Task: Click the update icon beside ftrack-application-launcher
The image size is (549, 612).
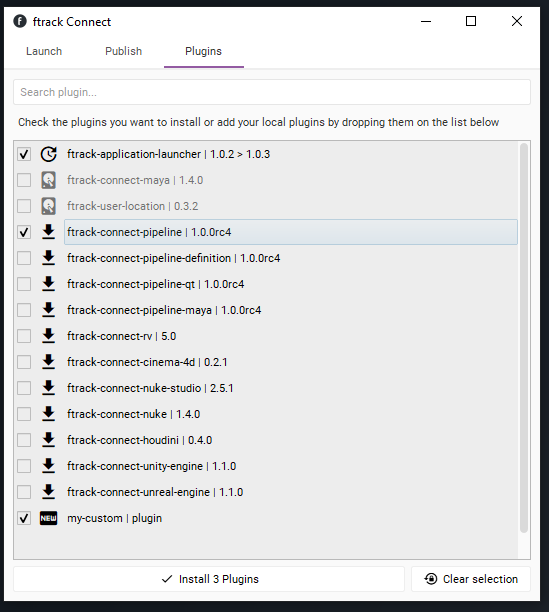Action: click(x=48, y=154)
